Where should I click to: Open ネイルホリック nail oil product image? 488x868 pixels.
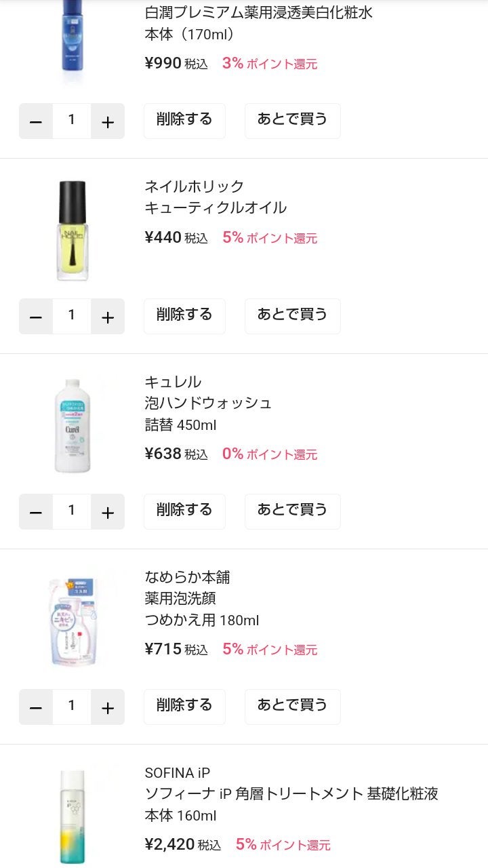pyautogui.click(x=72, y=231)
